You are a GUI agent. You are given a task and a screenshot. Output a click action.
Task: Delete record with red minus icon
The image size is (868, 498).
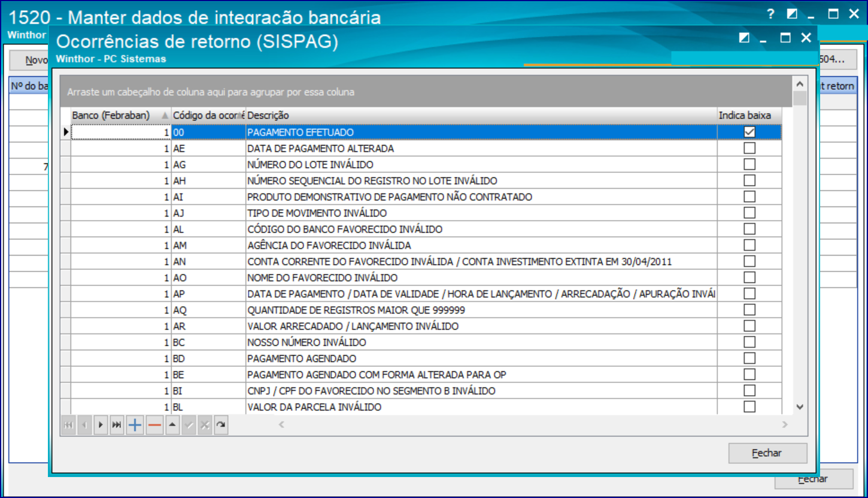(x=154, y=425)
